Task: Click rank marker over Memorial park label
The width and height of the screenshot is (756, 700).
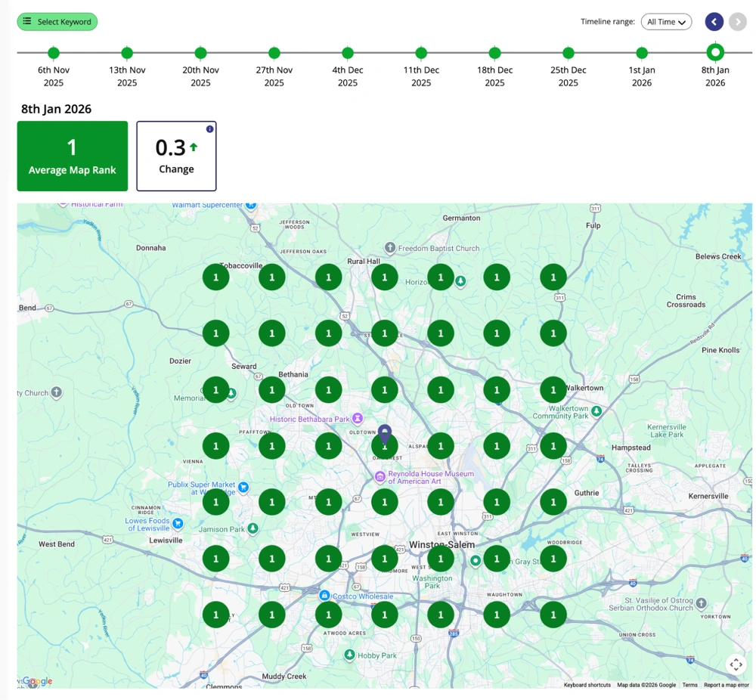Action: point(216,389)
